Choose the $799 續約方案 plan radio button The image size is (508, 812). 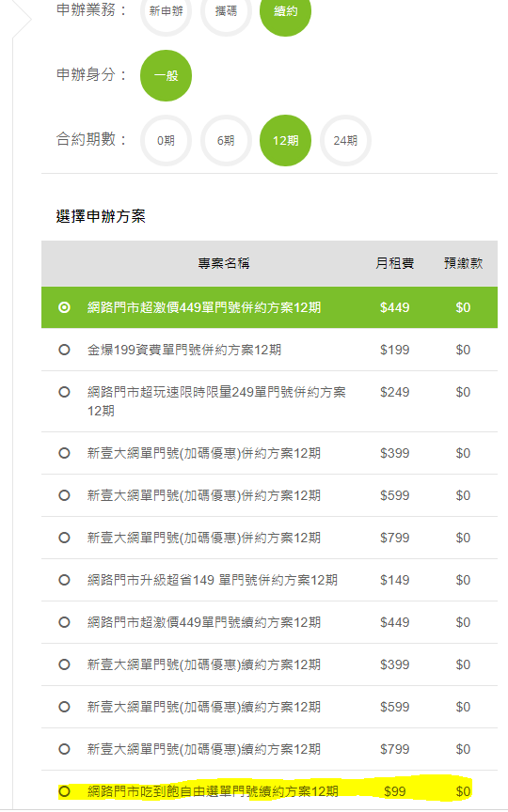[x=64, y=749]
